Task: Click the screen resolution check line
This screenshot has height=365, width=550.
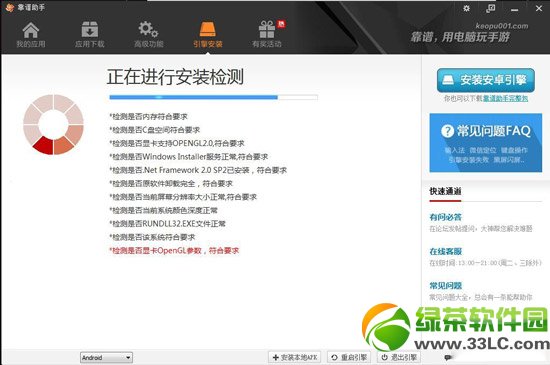Action: click(x=183, y=197)
